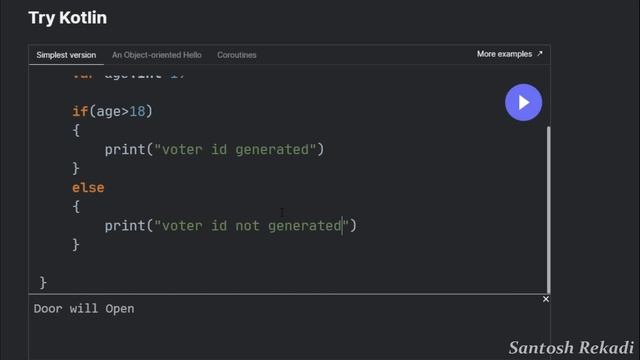Click the "else" keyword line
This screenshot has height=360, width=640.
pos(88,188)
